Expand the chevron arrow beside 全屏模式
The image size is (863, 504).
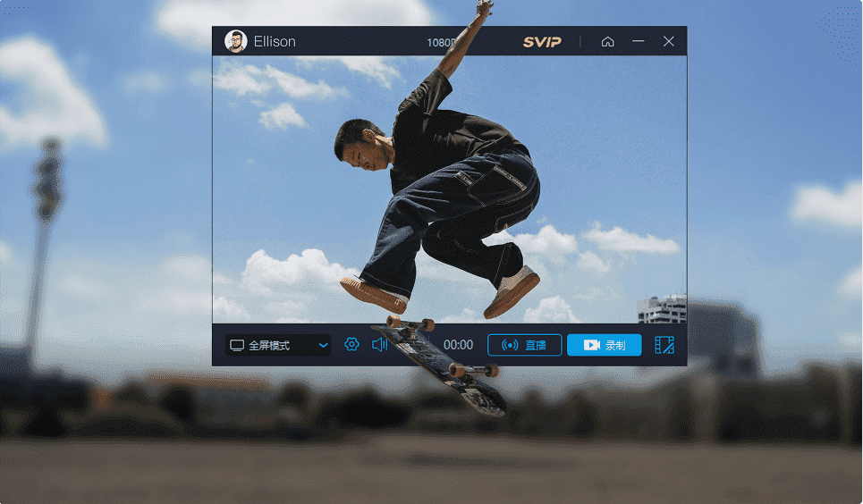point(323,345)
